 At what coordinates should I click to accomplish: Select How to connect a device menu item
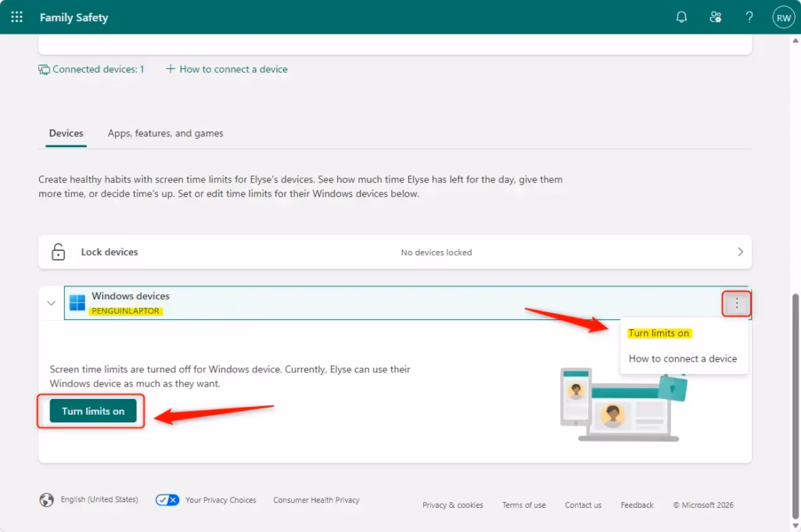coord(682,359)
